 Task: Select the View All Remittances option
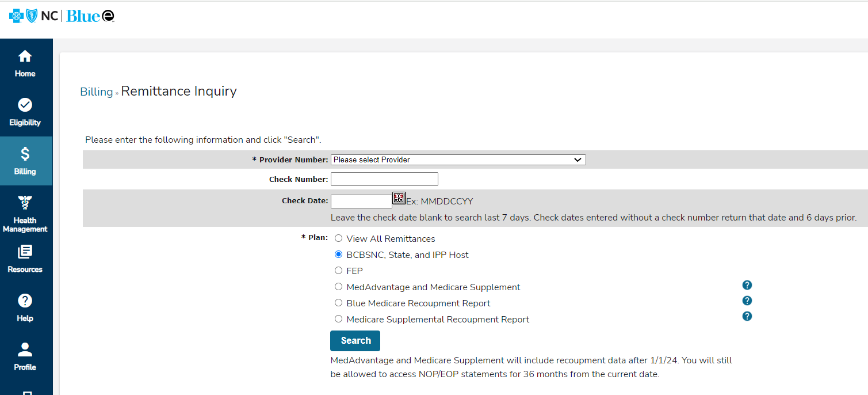[338, 238]
